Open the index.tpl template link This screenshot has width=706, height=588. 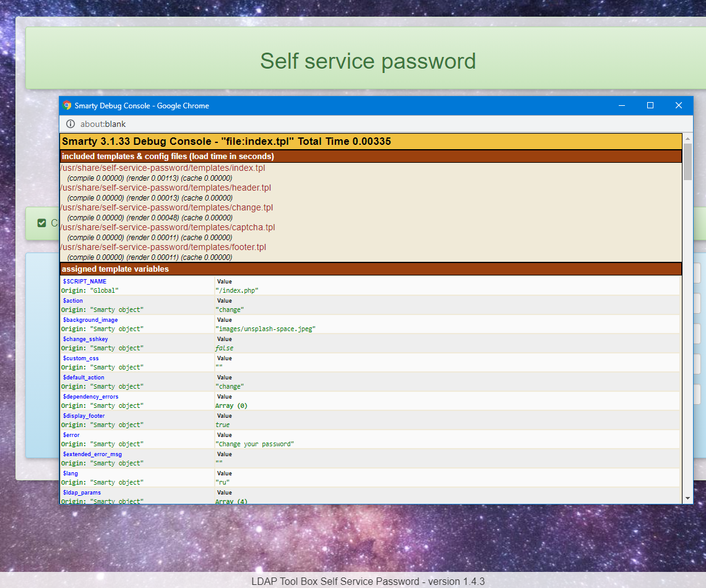(x=162, y=168)
